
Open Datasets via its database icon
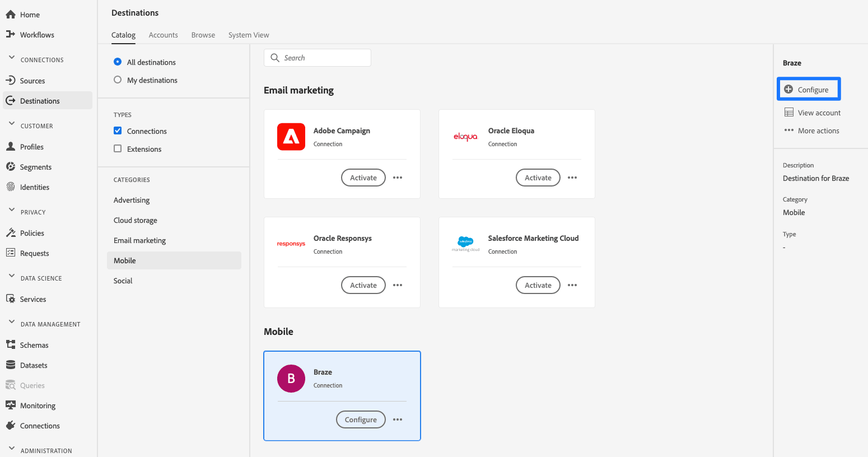pos(10,365)
